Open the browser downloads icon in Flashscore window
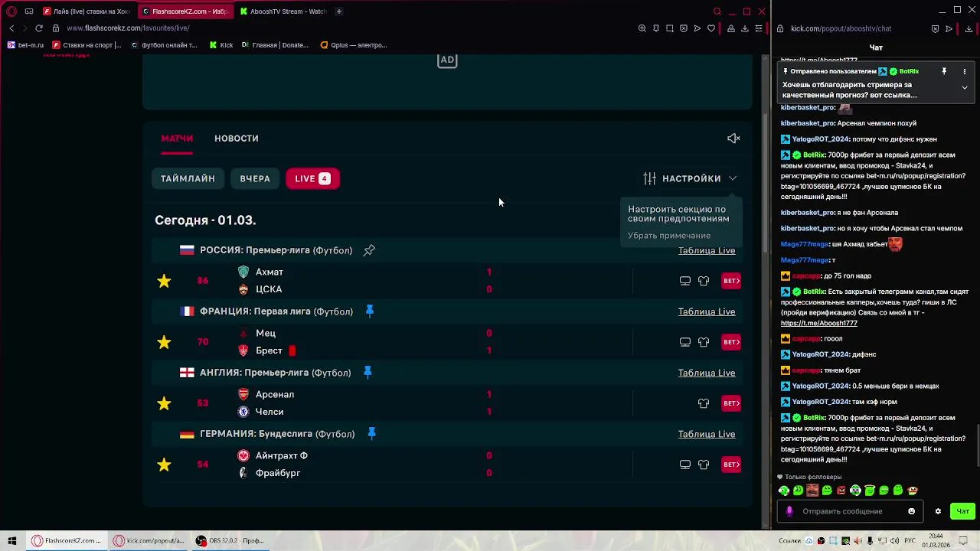 [745, 28]
